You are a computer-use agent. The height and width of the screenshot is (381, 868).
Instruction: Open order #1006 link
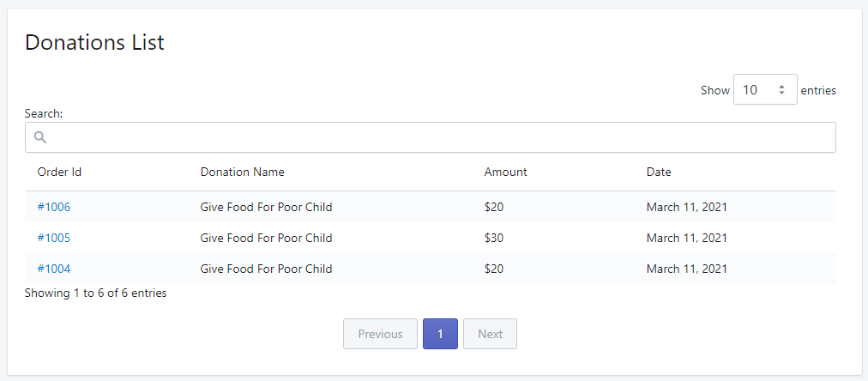click(x=54, y=207)
